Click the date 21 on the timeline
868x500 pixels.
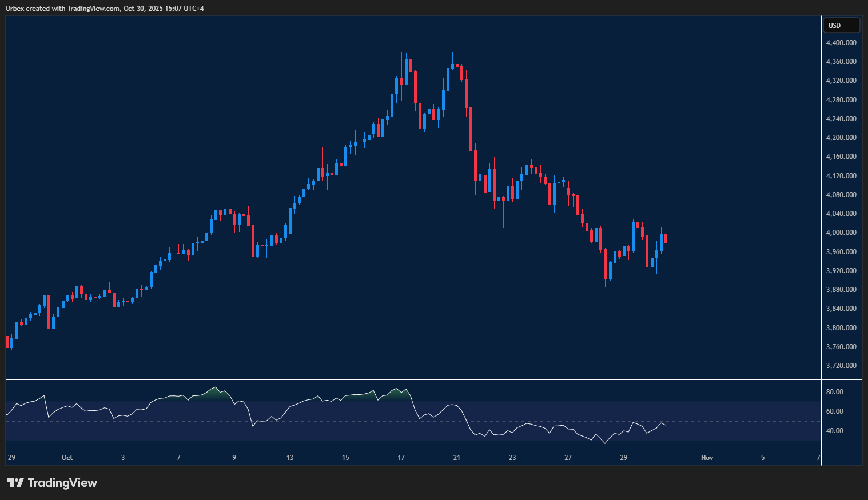click(456, 457)
